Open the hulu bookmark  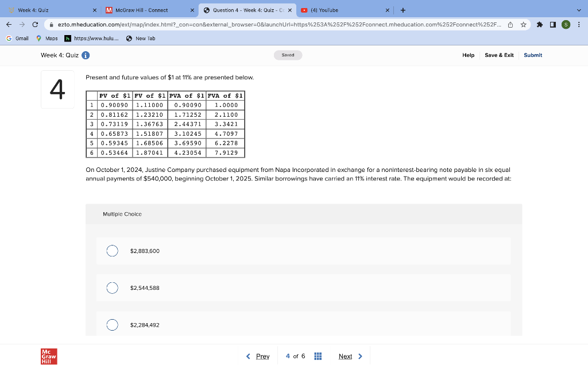tap(92, 39)
